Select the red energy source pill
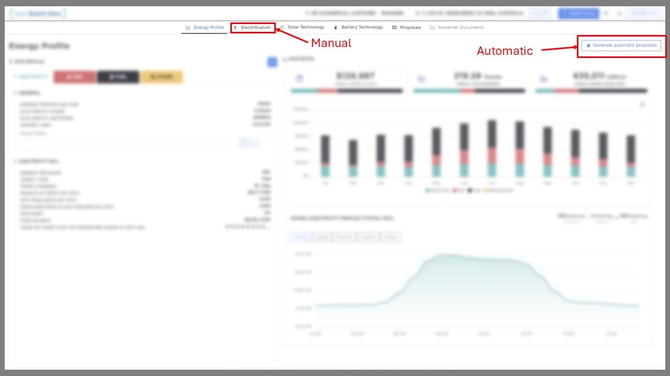Viewport: 670px width, 376px height. tap(75, 77)
